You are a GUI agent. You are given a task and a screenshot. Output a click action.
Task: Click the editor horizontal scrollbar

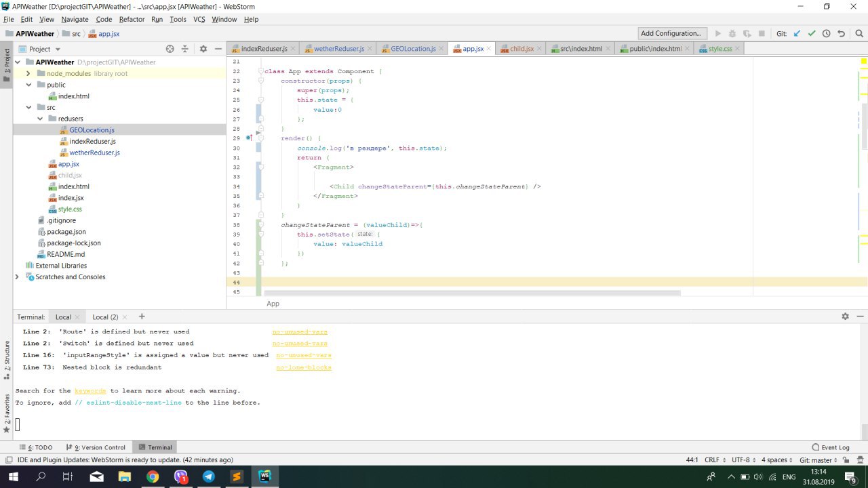coord(472,293)
